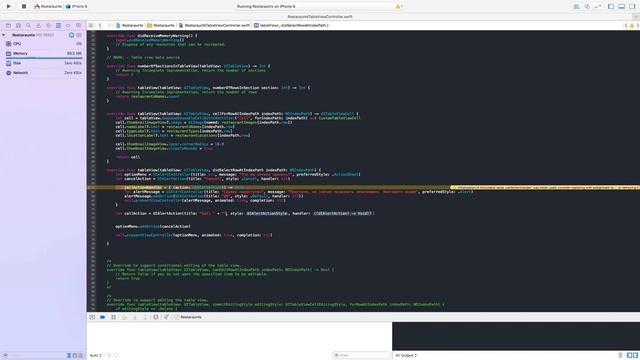Click the yellow warning indicator in activity bar
Image resolution: width=640 pixels, height=360 pixels.
(x=398, y=7)
